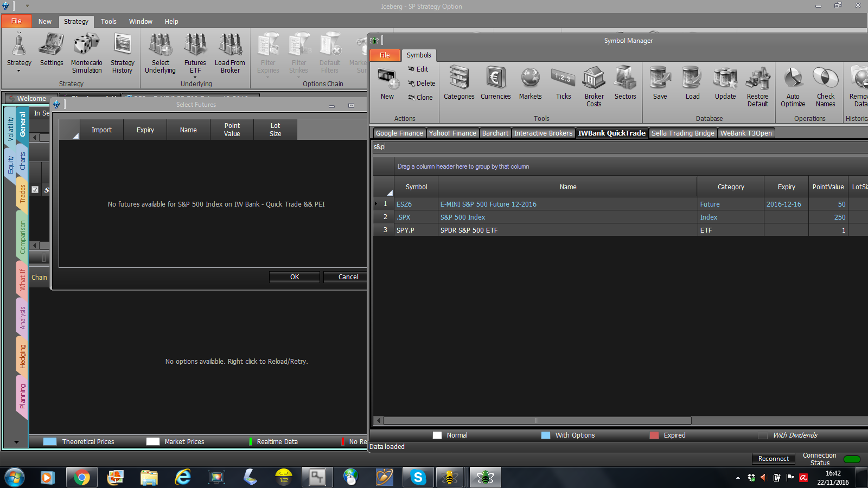
Task: Open Montecarlo Simulation dice icon
Action: (86, 44)
